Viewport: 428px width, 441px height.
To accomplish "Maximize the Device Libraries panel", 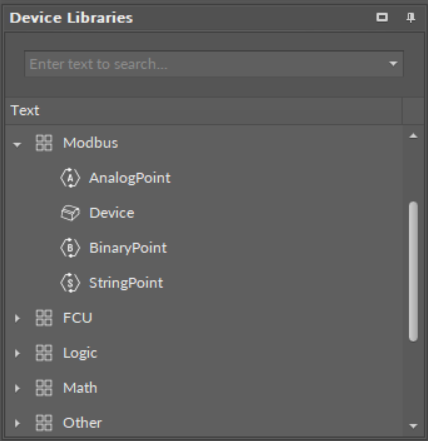I will point(382,17).
